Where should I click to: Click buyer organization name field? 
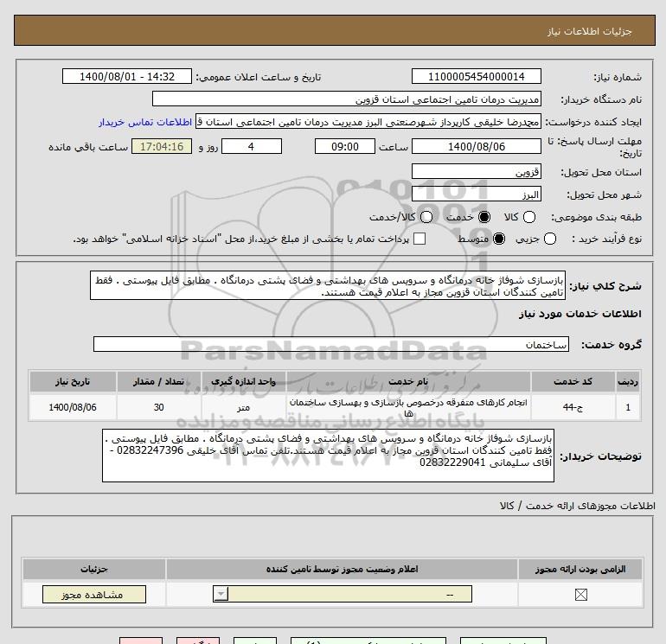click(x=347, y=99)
